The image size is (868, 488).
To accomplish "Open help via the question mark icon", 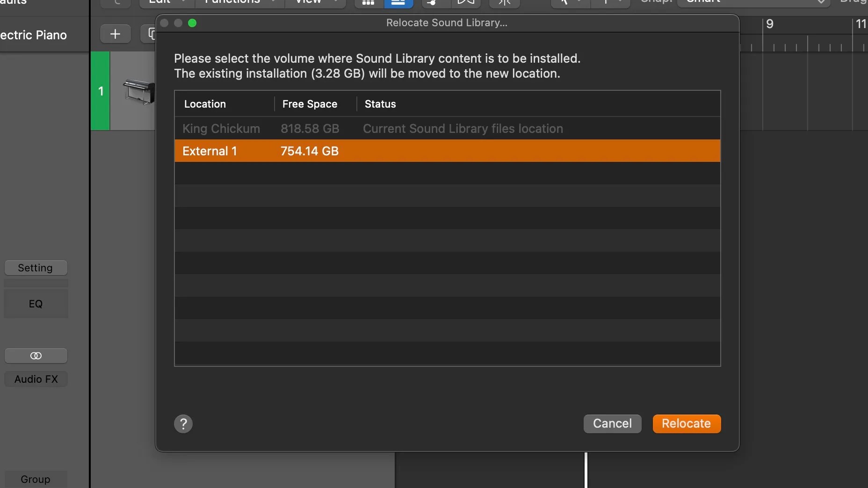I will (x=183, y=424).
